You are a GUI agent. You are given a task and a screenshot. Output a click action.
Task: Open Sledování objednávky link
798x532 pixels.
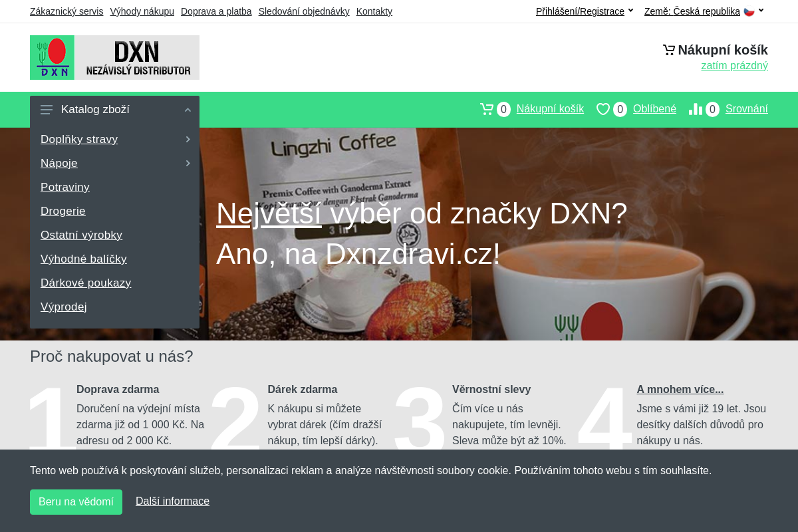tap(304, 11)
